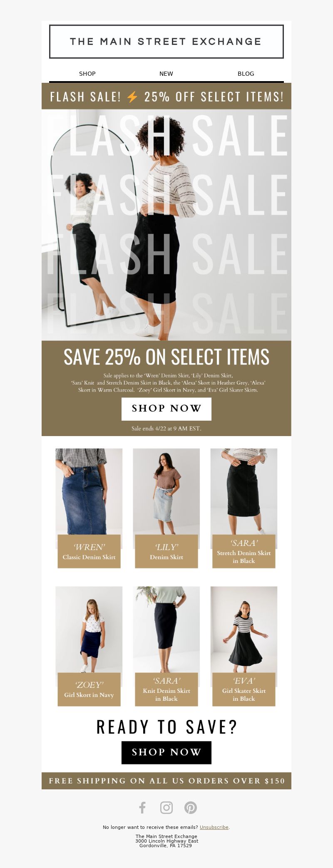This screenshot has width=333, height=868.
Task: Open the BLOG menu item
Action: tap(246, 74)
